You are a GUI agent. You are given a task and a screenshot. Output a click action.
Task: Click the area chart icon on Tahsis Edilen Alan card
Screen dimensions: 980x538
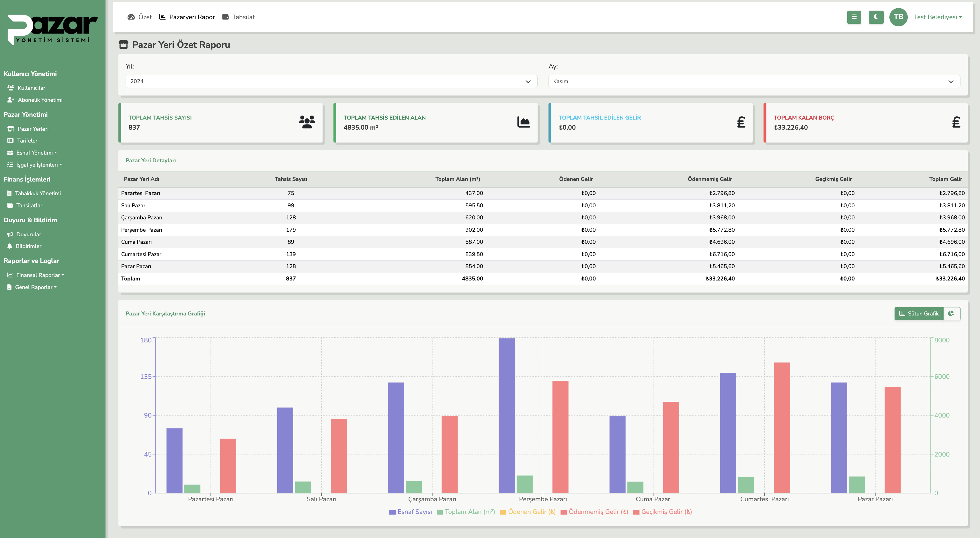coord(524,122)
